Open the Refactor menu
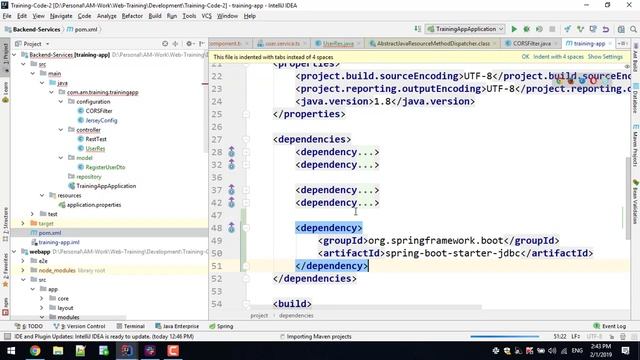This screenshot has height=360, width=640. click(x=132, y=16)
